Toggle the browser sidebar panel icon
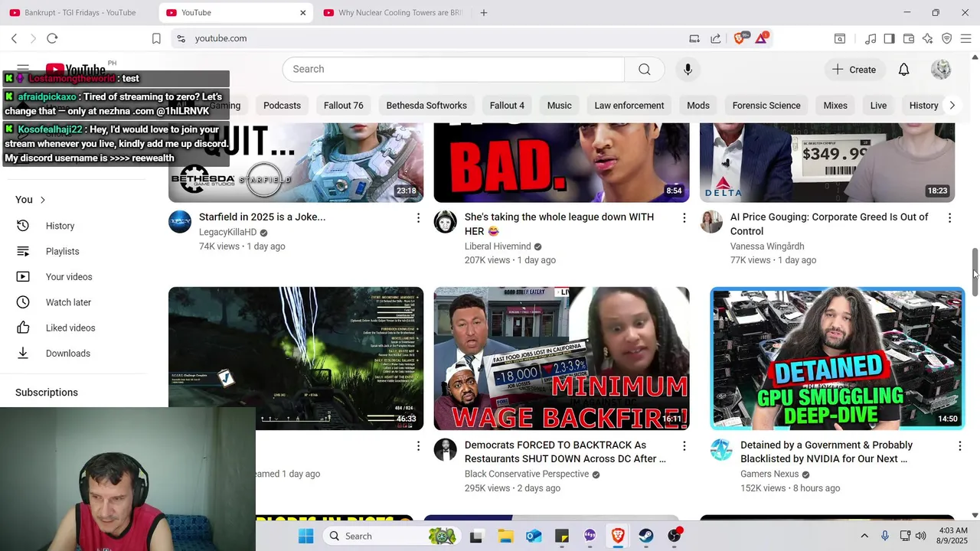 click(889, 38)
